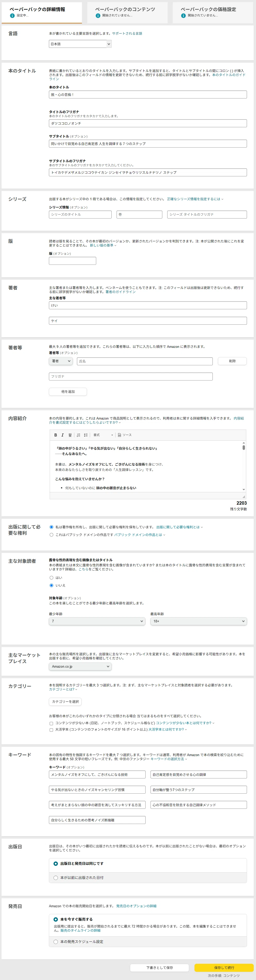The image size is (256, 980).
Task: Open the 最少年齢 dropdown showing 7
Action: 97,621
